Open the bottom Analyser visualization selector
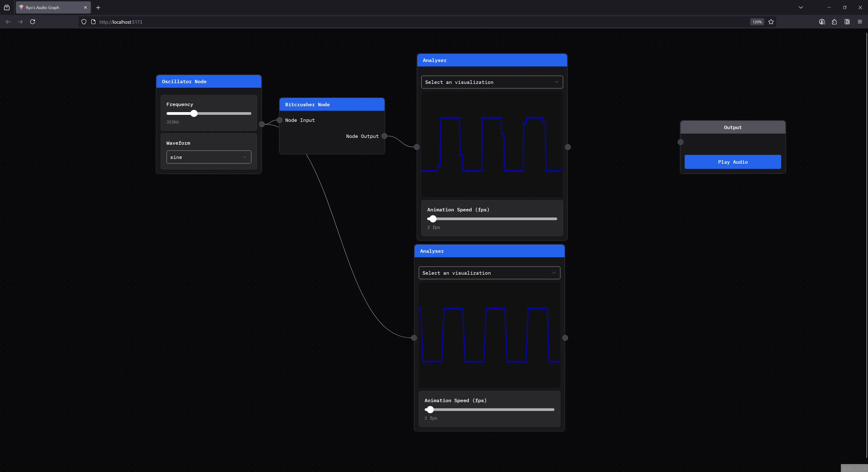This screenshot has height=472, width=868. pos(489,273)
